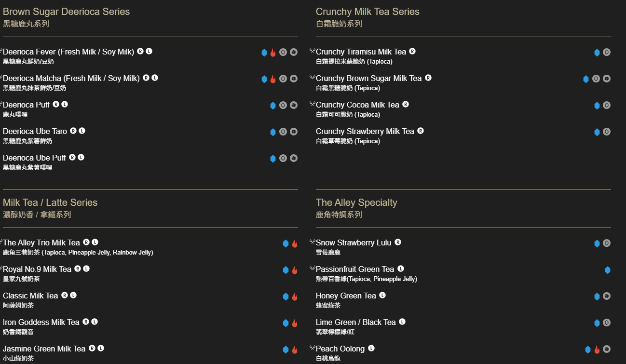The height and width of the screenshot is (364, 626).
Task: Click the Milk Tea / Latte Series heading
Action: click(50, 202)
